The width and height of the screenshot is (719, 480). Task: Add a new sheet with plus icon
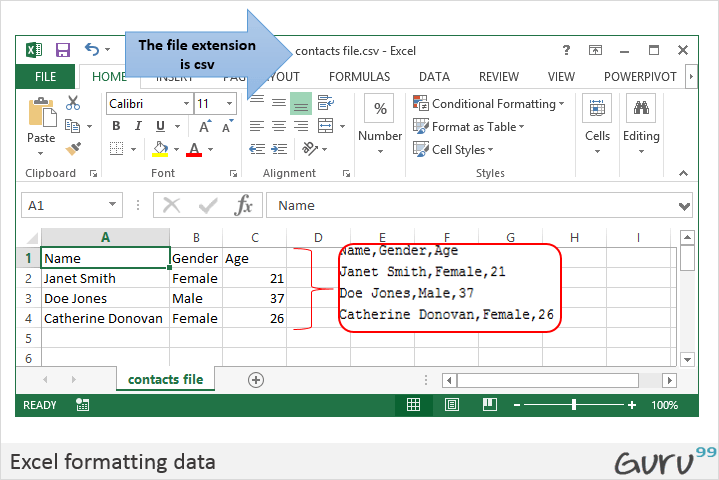point(256,379)
